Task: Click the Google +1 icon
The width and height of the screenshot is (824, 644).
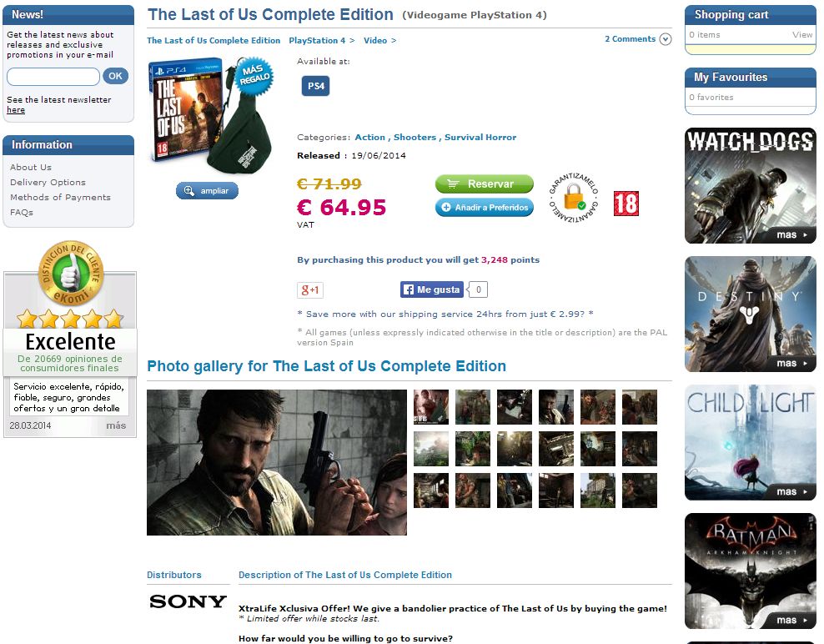Action: (310, 289)
